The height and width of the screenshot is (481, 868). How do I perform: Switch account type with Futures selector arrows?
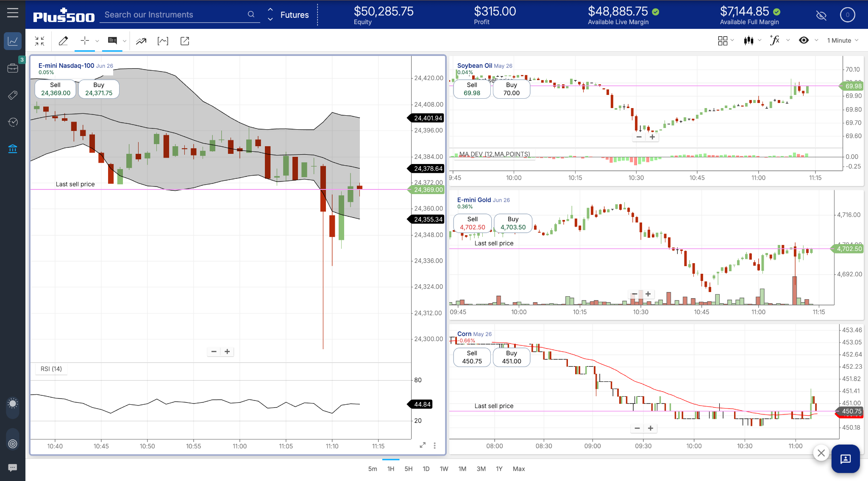point(270,14)
